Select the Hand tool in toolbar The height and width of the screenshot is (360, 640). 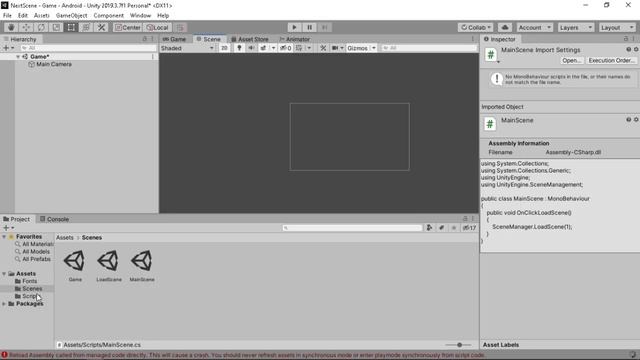11,27
